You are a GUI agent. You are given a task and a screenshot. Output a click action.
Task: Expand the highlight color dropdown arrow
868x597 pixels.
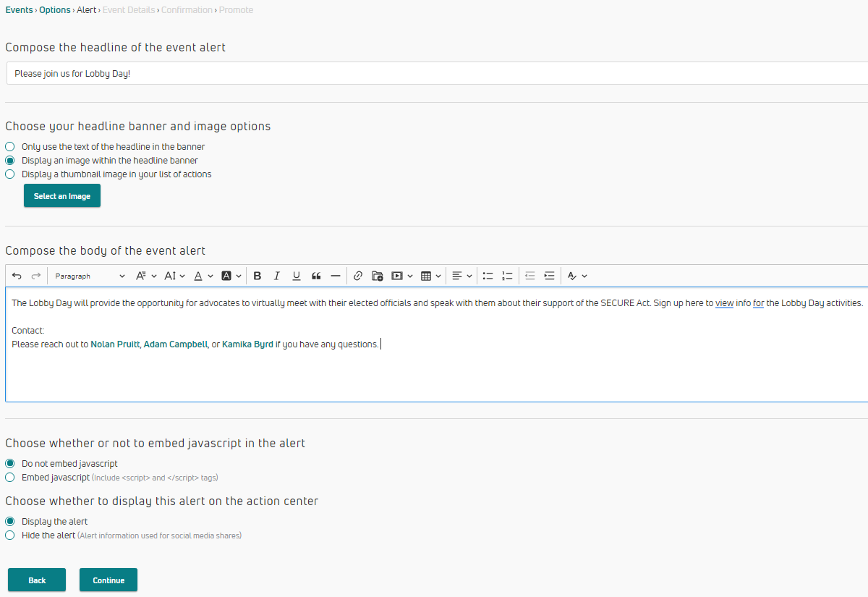click(x=239, y=276)
